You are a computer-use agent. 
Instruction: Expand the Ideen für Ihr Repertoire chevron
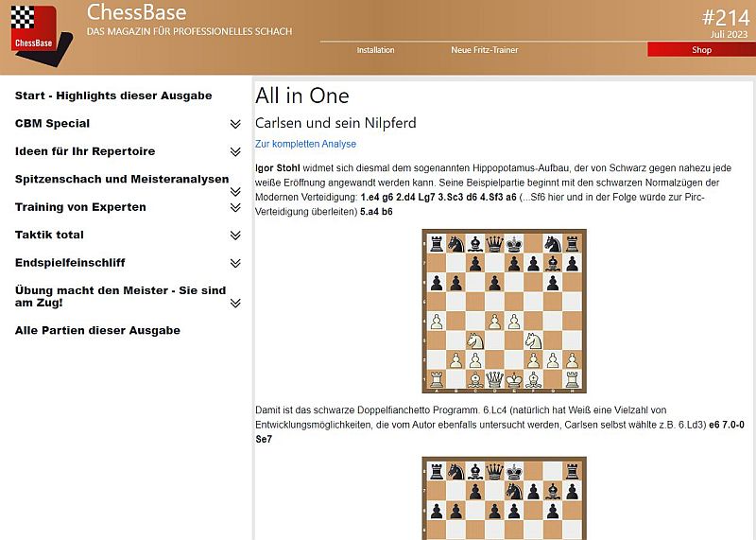pos(235,151)
